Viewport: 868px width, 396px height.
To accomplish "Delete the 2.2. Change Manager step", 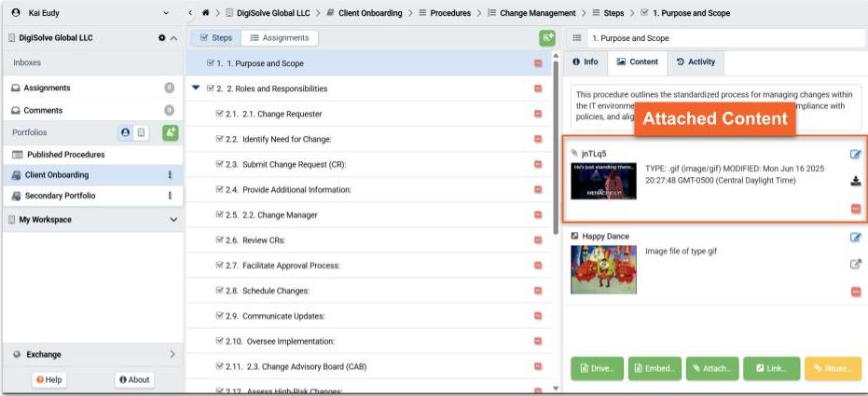I will 538,214.
